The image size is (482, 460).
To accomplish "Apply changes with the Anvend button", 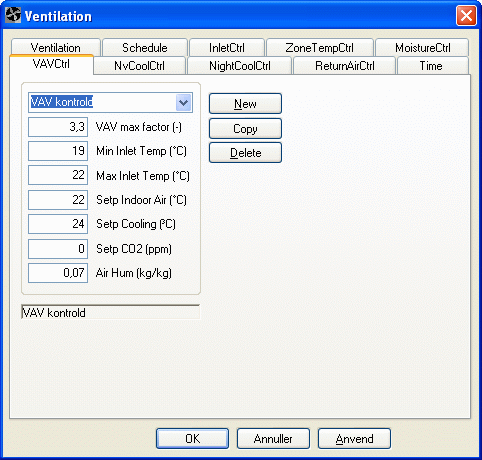I will click(354, 439).
